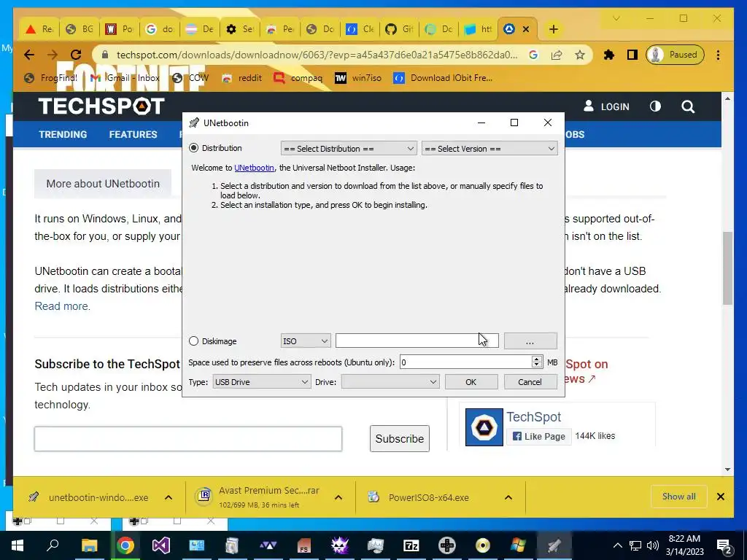The image size is (747, 560).
Task: Click the TechSpot Facebook page thumbnail
Action: 484,427
